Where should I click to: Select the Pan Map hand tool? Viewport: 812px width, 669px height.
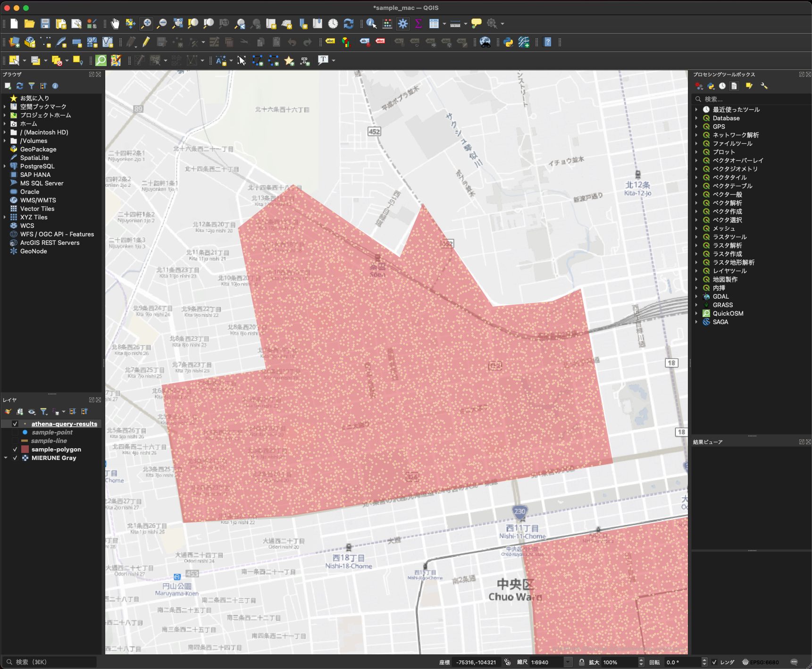click(115, 24)
